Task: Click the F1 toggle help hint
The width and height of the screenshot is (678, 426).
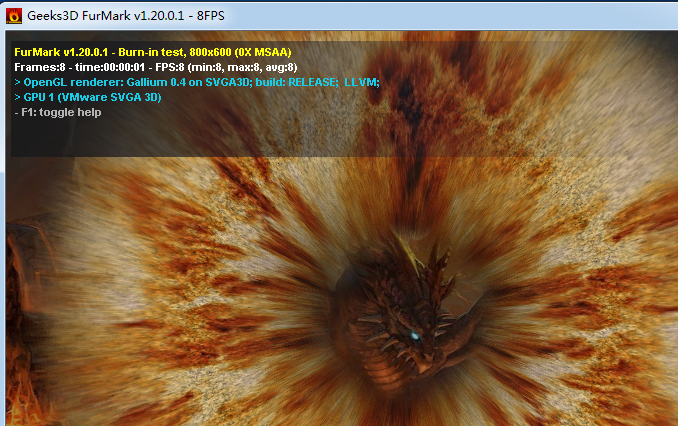Action: click(58, 112)
